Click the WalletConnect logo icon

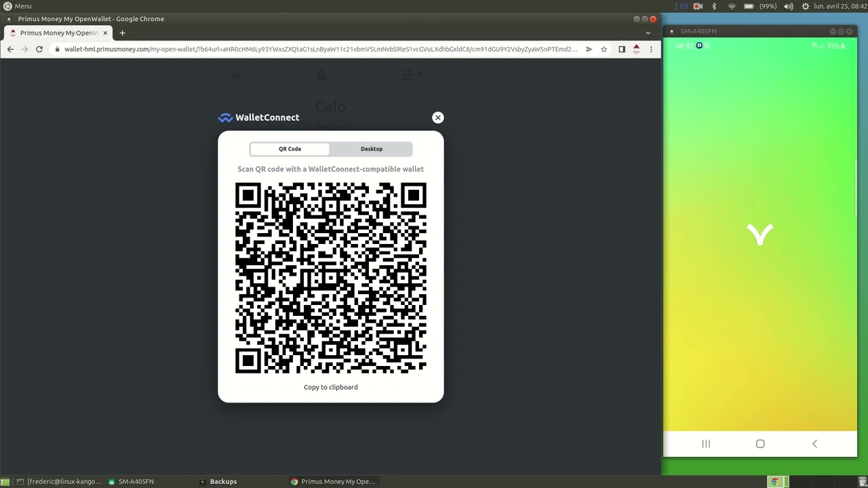click(x=225, y=118)
